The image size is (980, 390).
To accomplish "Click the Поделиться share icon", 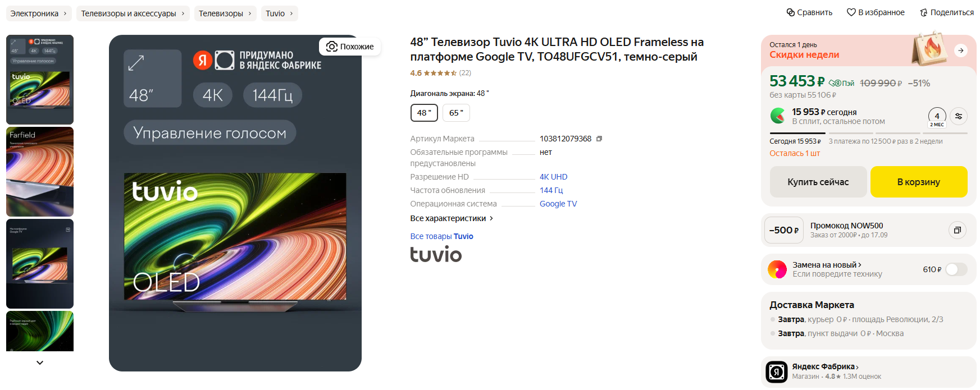I will [924, 12].
